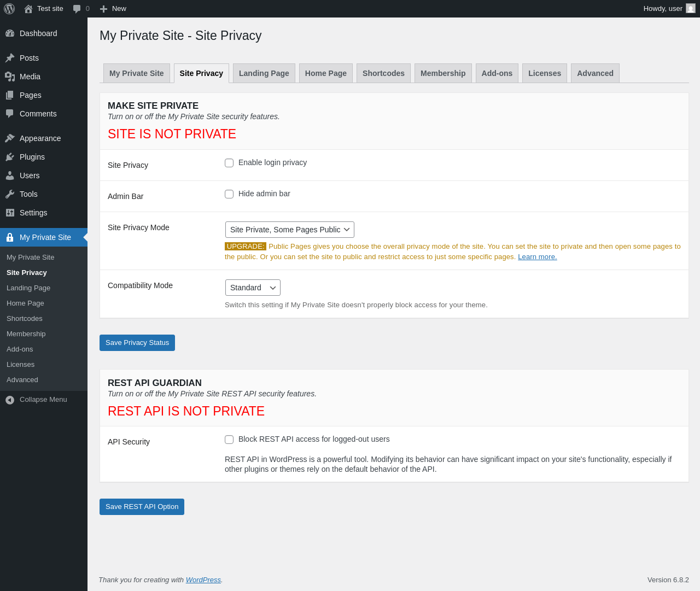Image resolution: width=700 pixels, height=591 pixels.
Task: Open the Compatibility Mode Standard dropdown
Action: (253, 288)
